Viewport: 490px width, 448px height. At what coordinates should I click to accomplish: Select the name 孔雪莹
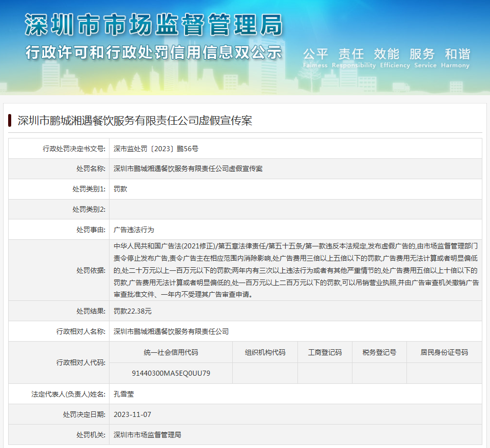tap(124, 394)
